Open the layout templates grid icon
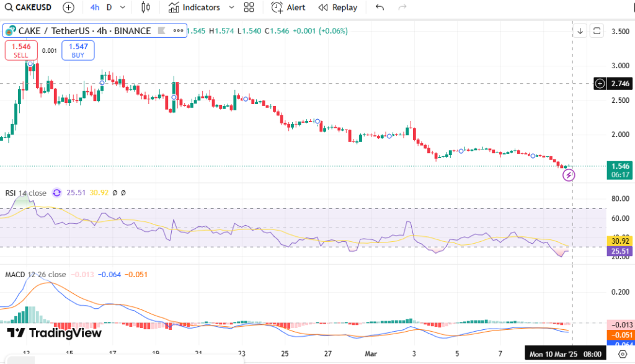The width and height of the screenshot is (635, 364). [x=249, y=7]
